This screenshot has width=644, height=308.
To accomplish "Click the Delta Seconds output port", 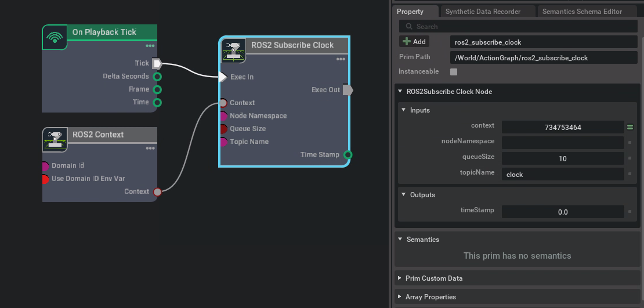I will pyautogui.click(x=157, y=77).
